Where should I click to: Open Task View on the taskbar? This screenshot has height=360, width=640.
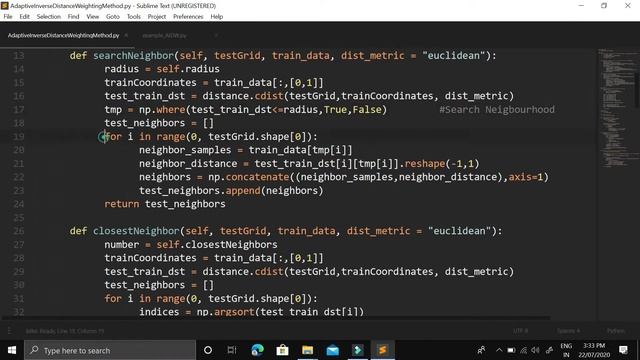pos(232,350)
